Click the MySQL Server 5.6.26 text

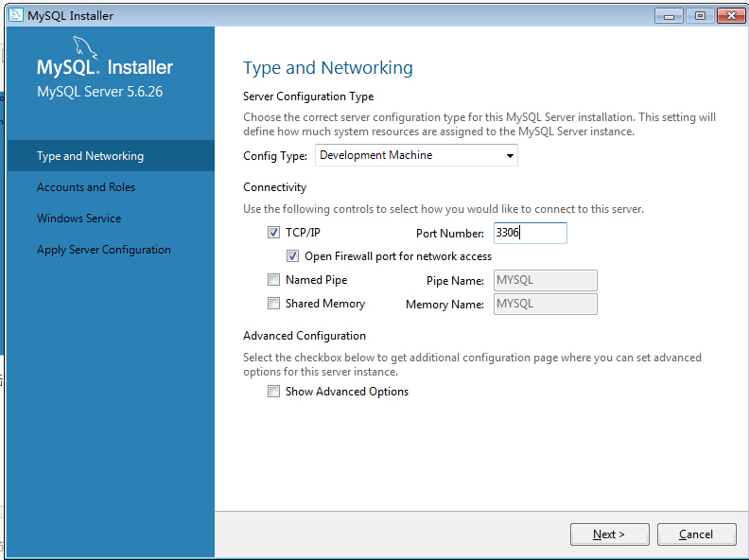100,91
